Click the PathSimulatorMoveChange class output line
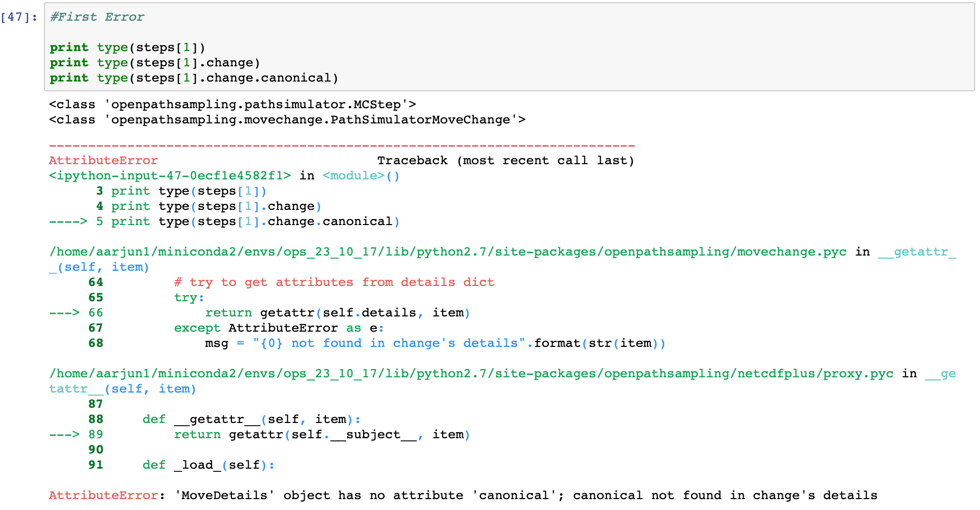The height and width of the screenshot is (510, 980). pos(286,120)
